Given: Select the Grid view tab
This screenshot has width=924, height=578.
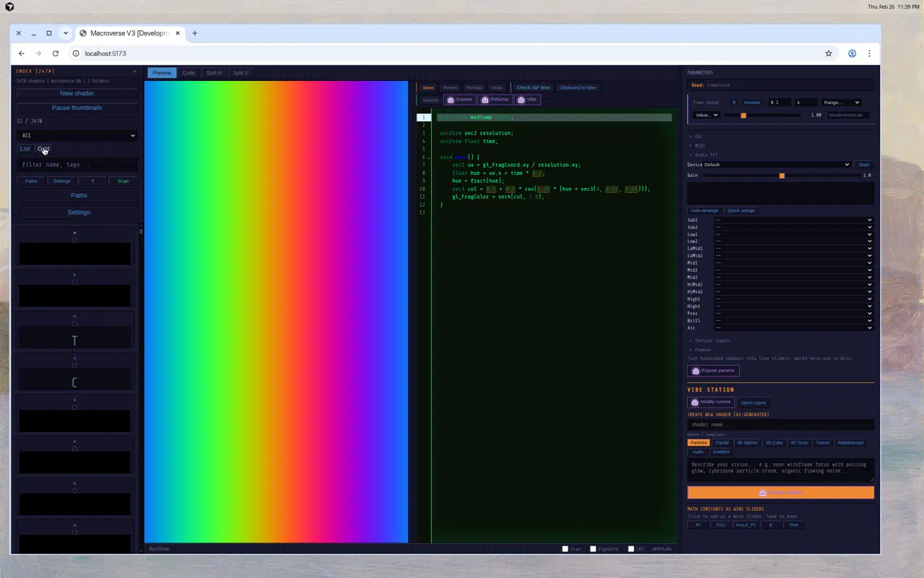Looking at the screenshot, I should (43, 149).
